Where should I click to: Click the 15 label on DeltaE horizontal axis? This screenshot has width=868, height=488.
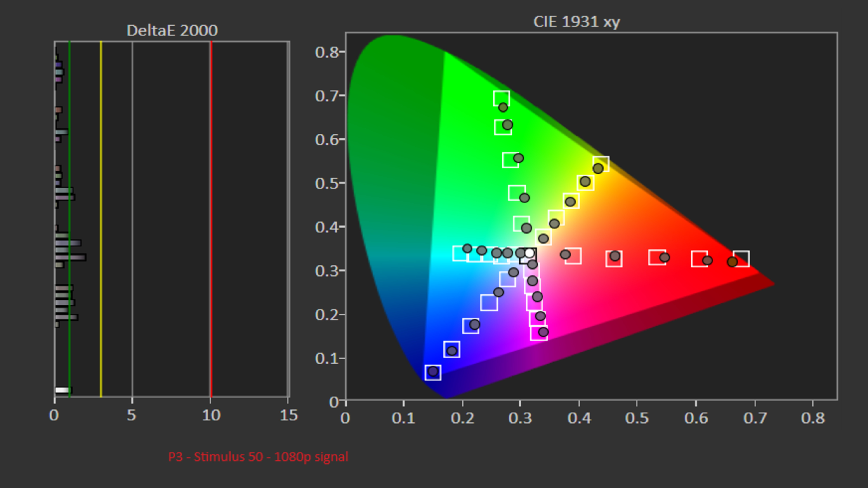tap(289, 415)
